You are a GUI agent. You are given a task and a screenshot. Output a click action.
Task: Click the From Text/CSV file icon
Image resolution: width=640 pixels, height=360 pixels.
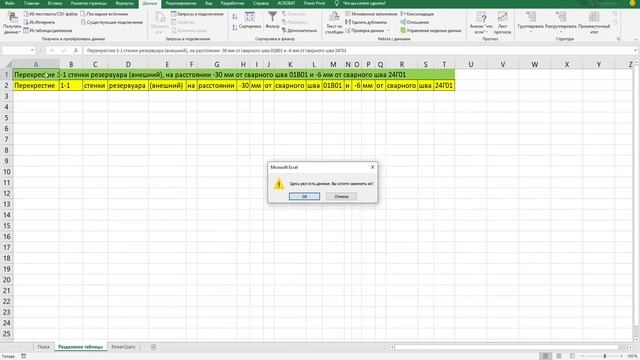[26, 14]
